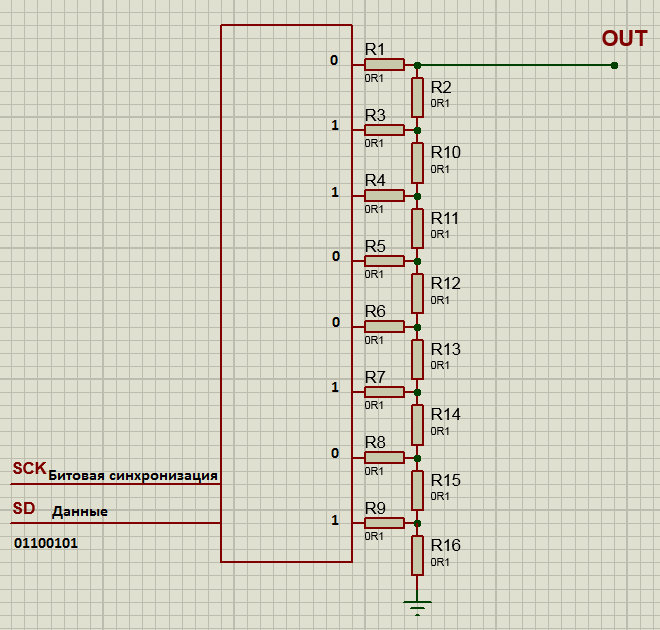
Task: Select the junction dot between R7 and R14
Action: 417,392
